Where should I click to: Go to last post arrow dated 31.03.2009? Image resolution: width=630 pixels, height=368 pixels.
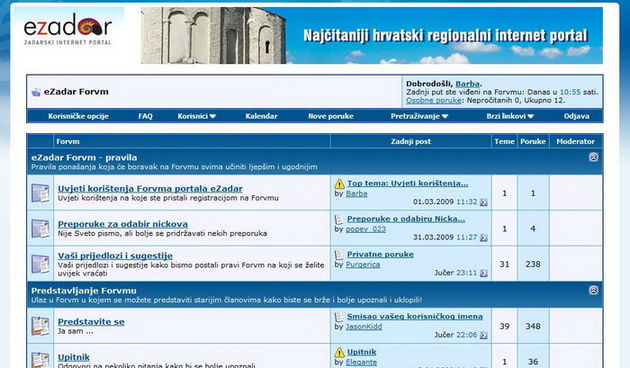pyautogui.click(x=484, y=238)
